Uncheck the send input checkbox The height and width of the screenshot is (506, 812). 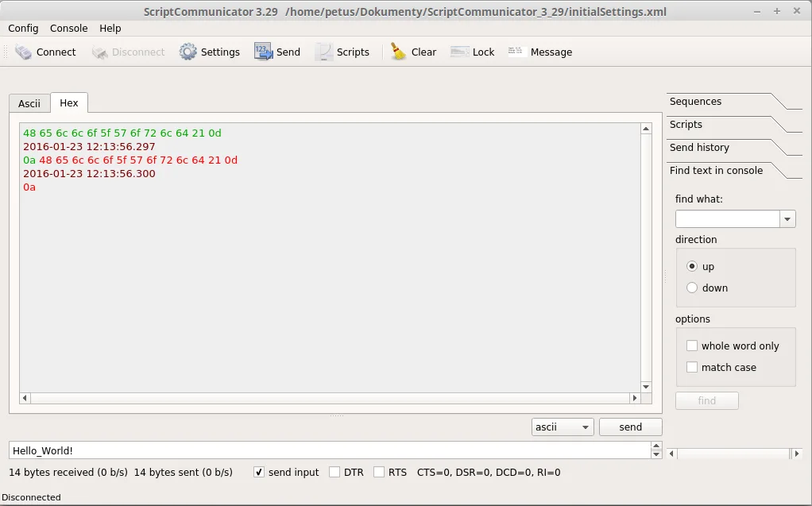(259, 473)
